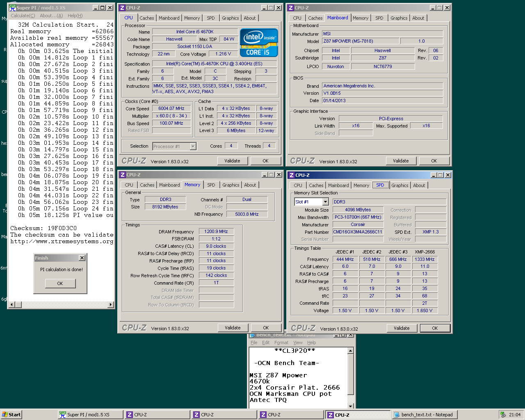This screenshot has width=525, height=420.
Task: Click OK in Mainboard window
Action: click(x=434, y=161)
